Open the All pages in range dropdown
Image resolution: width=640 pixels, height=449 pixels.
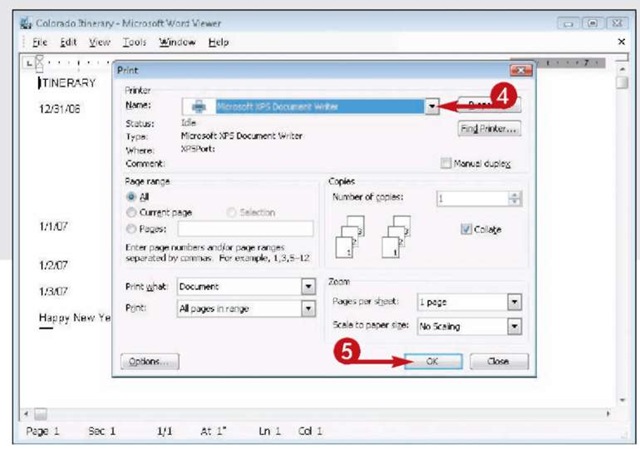click(309, 309)
